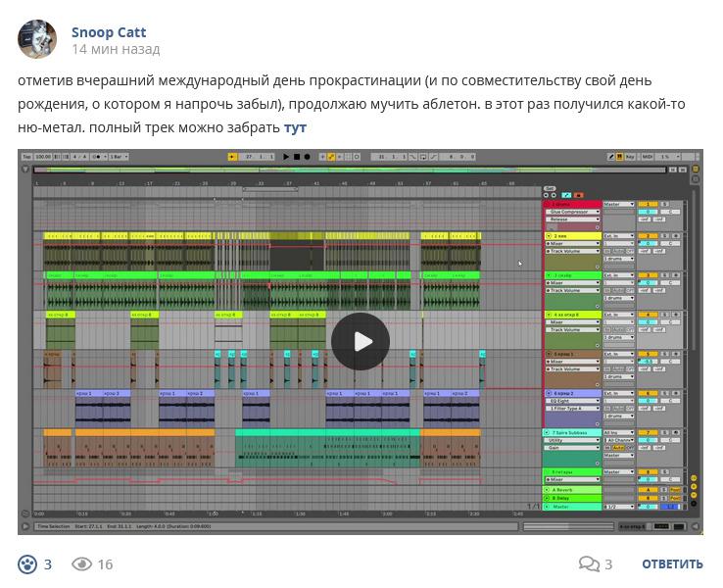Image resolution: width=723 pixels, height=588 pixels.
Task: Click the paw like icon
Action: tap(27, 564)
